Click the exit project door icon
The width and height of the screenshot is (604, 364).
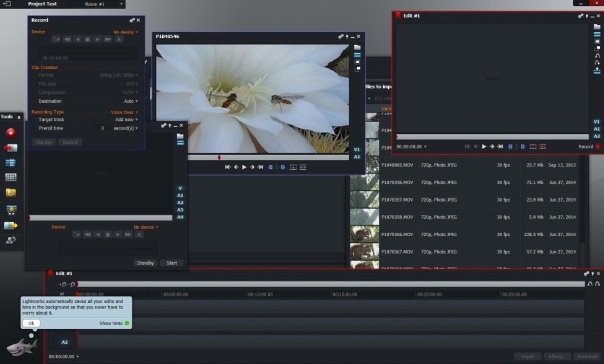[7, 4]
